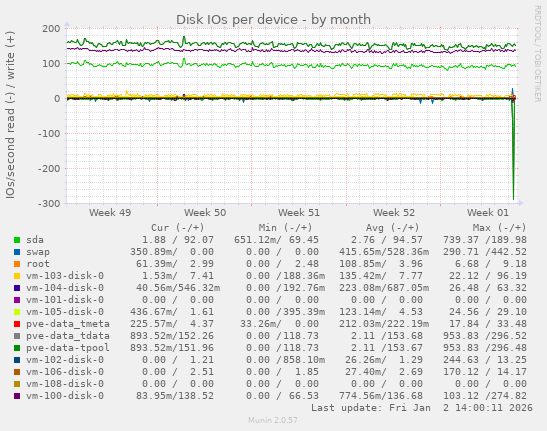Click the vm-100-disk-0 legend swatch
The image size is (547, 431).
17,396
